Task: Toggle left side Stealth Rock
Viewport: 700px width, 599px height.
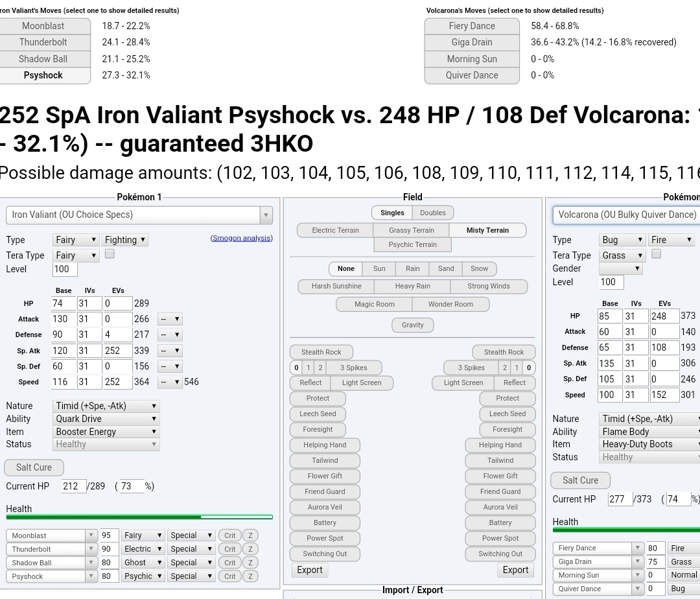Action: point(321,352)
